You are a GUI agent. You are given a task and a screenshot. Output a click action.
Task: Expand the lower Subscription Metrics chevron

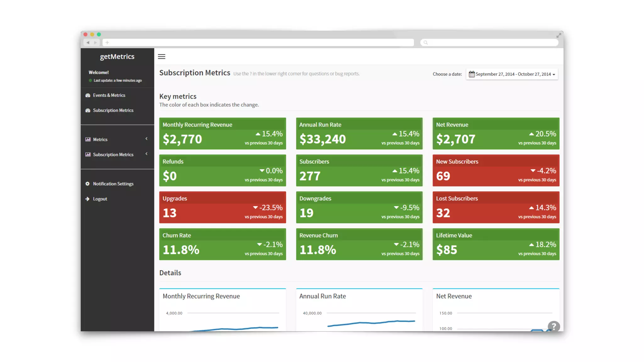[146, 154]
